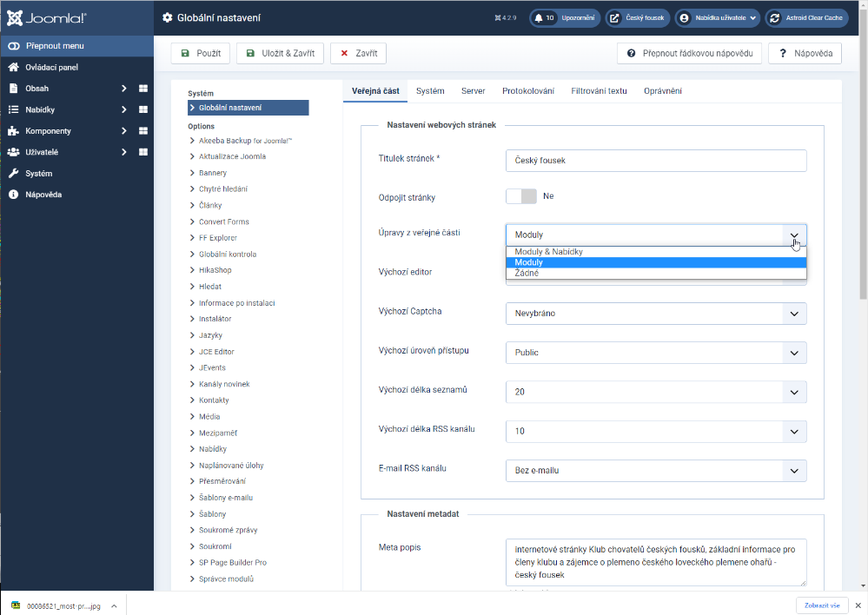The width and height of the screenshot is (868, 615).
Task: Click the Titulek stránek input field
Action: click(656, 161)
